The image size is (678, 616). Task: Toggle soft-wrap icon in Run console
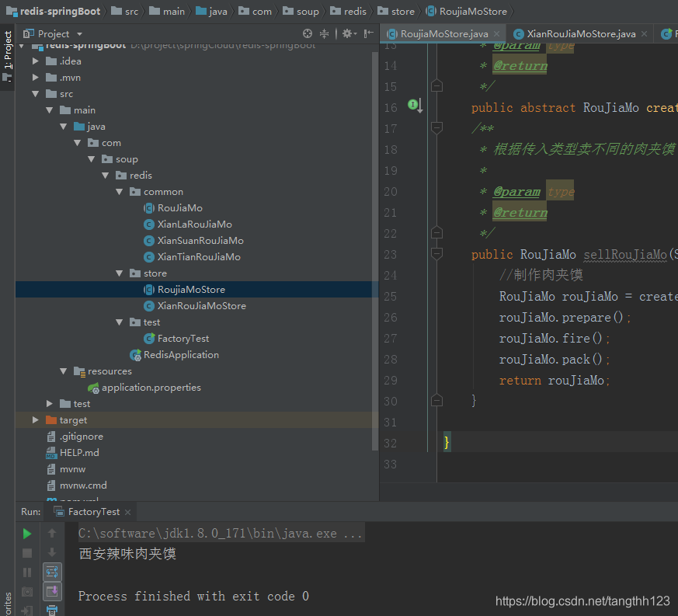click(x=52, y=572)
